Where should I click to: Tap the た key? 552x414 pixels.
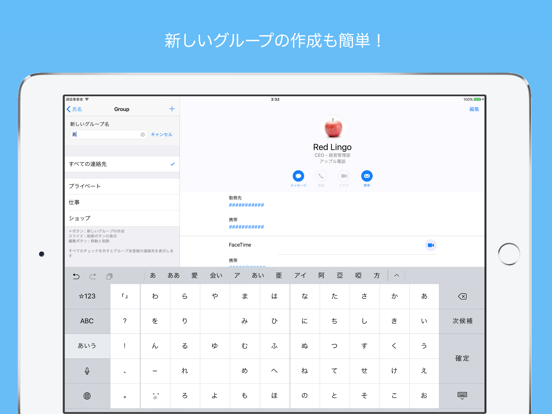[x=334, y=296]
